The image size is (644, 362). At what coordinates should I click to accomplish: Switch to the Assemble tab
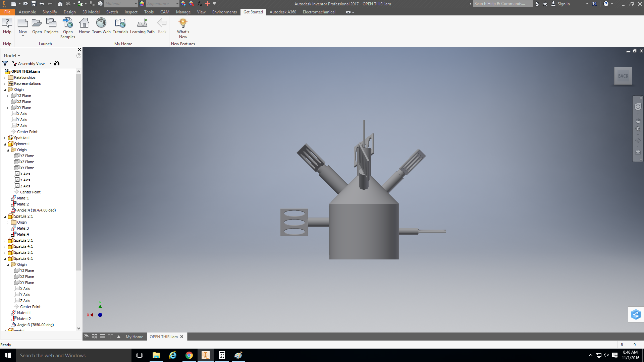pos(27,12)
